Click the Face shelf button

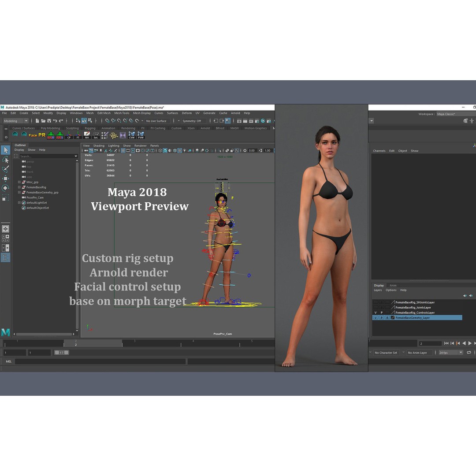33,135
